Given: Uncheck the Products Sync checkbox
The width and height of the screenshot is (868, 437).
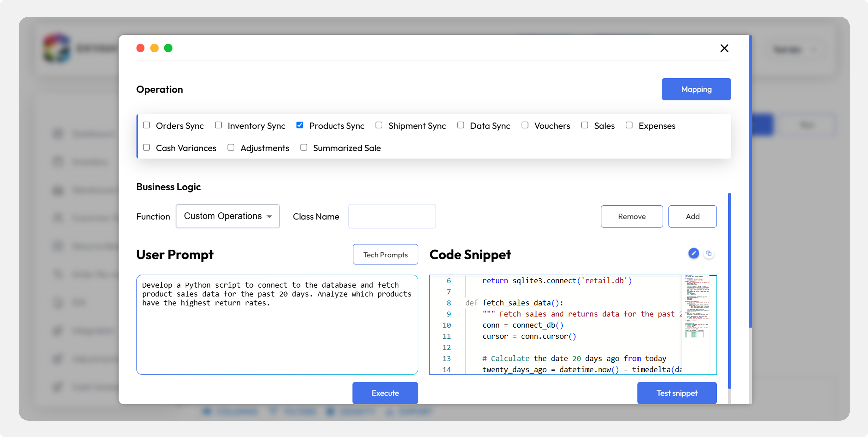Looking at the screenshot, I should tap(300, 125).
